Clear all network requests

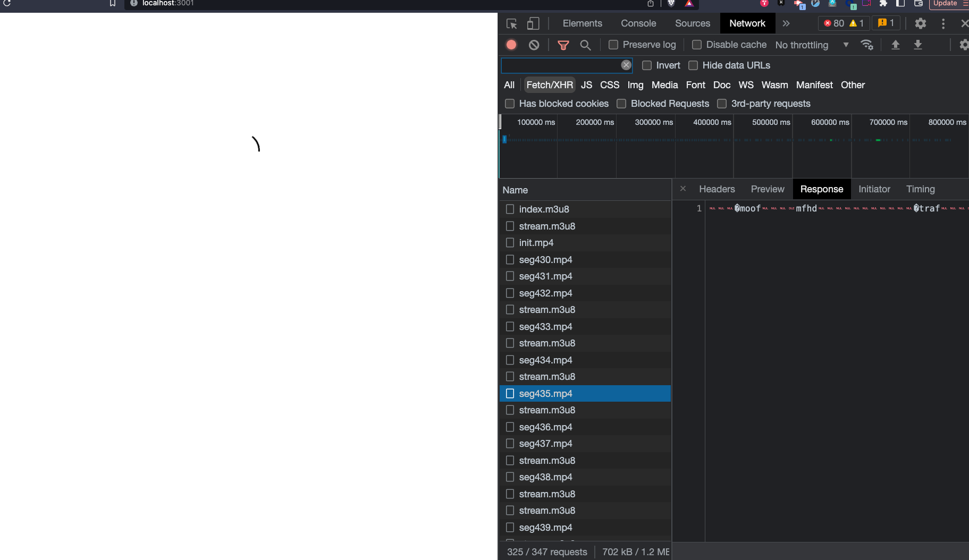pos(533,45)
